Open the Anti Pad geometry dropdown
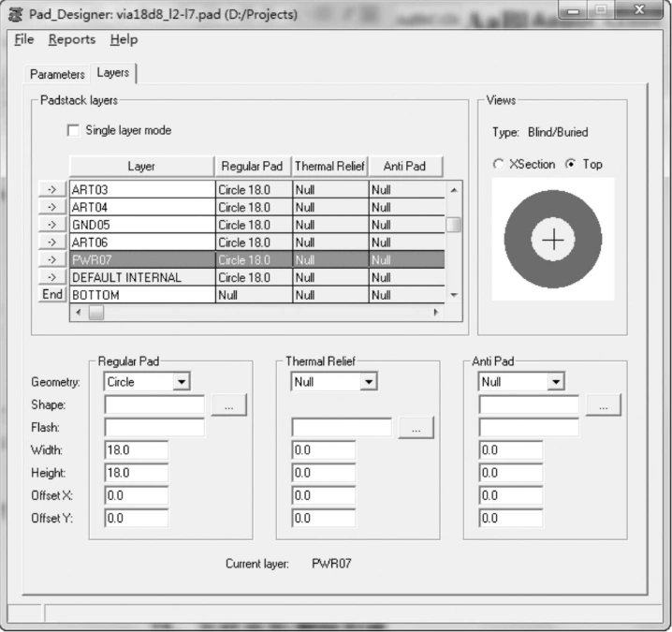Screen dimensions: 672x632 click(555, 382)
